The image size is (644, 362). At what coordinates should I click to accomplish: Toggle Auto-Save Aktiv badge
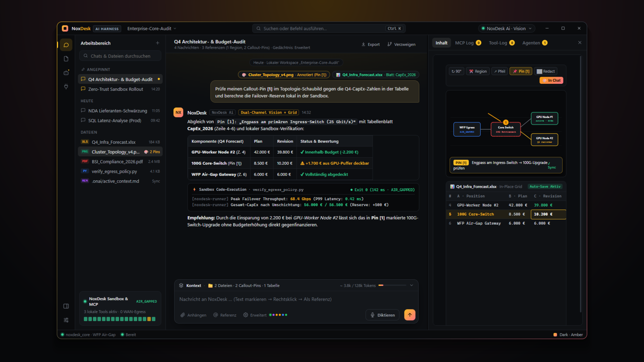coord(545,187)
